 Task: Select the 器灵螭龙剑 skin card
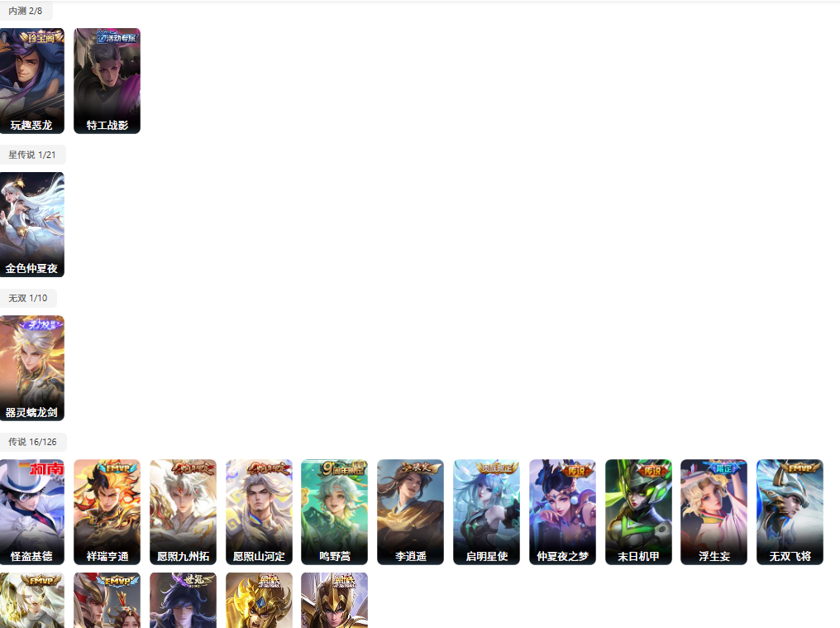pyautogui.click(x=32, y=368)
